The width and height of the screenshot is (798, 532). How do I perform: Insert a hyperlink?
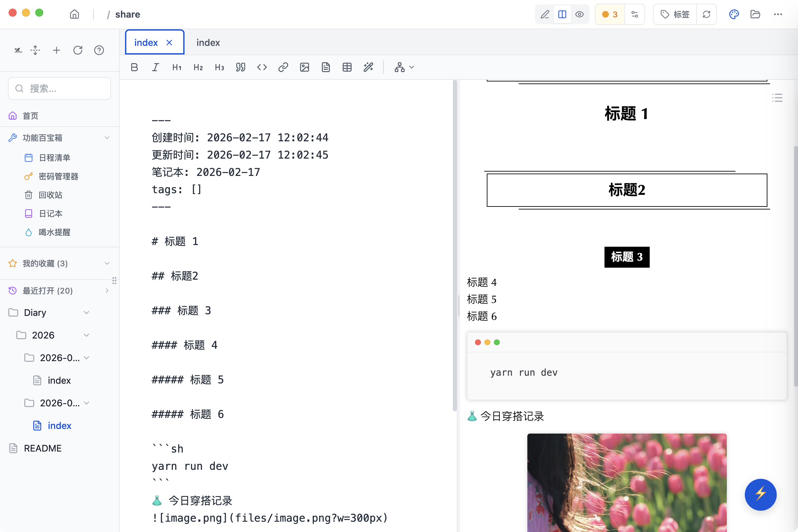tap(283, 67)
